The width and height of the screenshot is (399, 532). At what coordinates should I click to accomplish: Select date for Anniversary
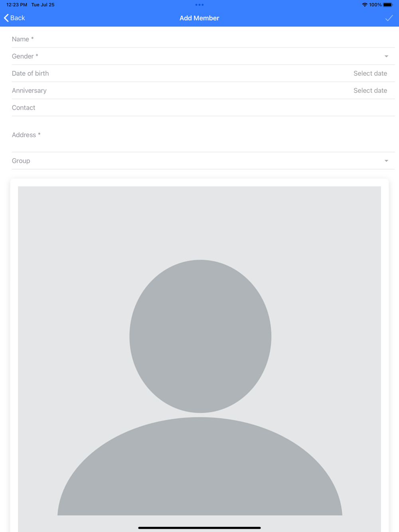coord(370,91)
